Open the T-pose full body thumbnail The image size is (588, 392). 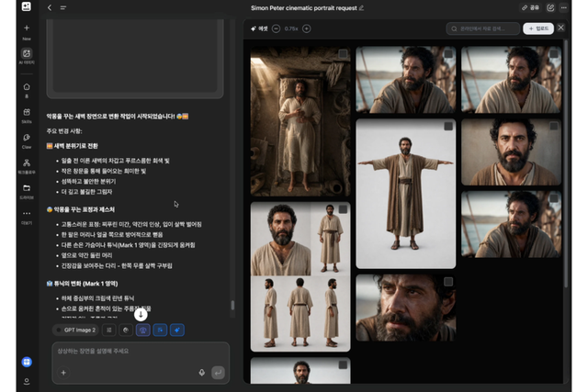pos(406,194)
